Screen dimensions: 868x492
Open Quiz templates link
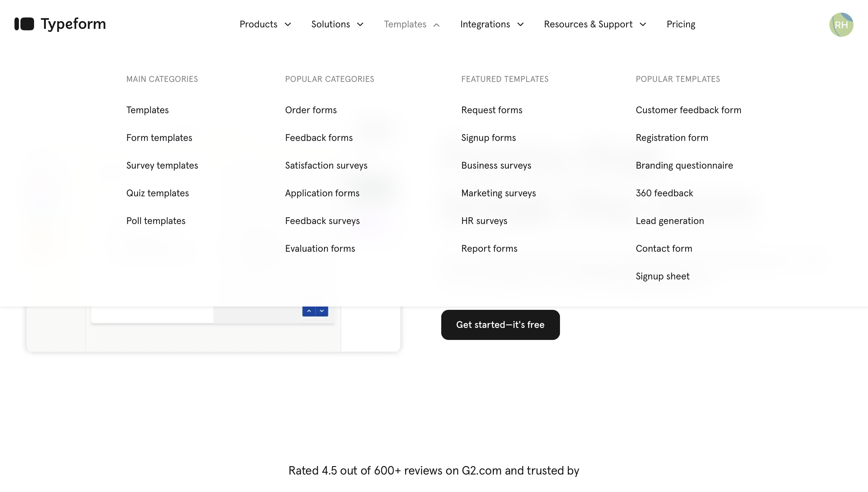[x=158, y=193]
